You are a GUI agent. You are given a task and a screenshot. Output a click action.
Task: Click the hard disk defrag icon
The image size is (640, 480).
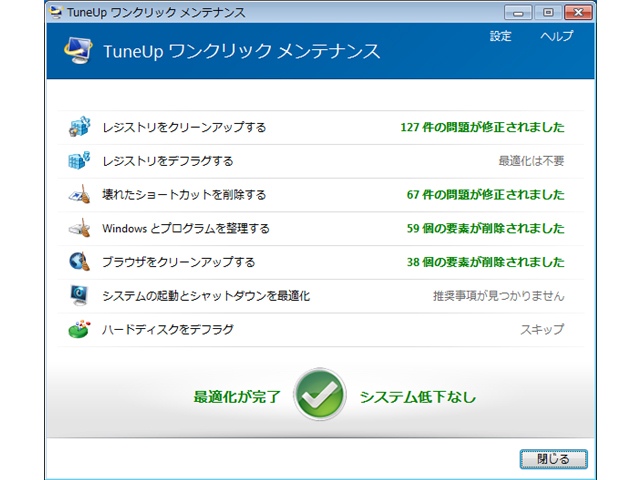pyautogui.click(x=79, y=329)
